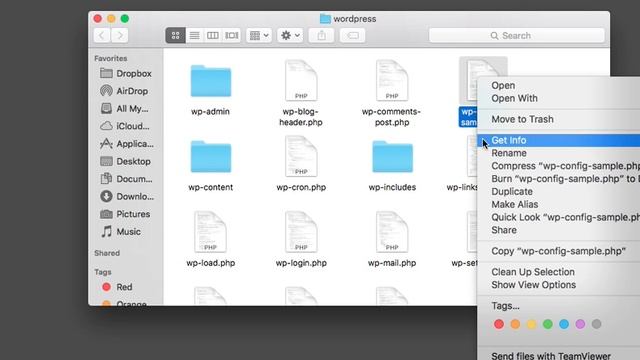Select the wp-content folder
This screenshot has height=360, width=640.
coord(211,157)
